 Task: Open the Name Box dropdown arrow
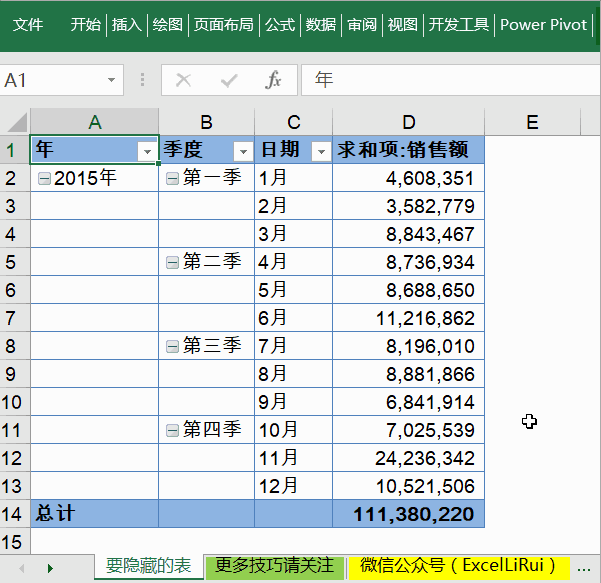click(x=111, y=80)
